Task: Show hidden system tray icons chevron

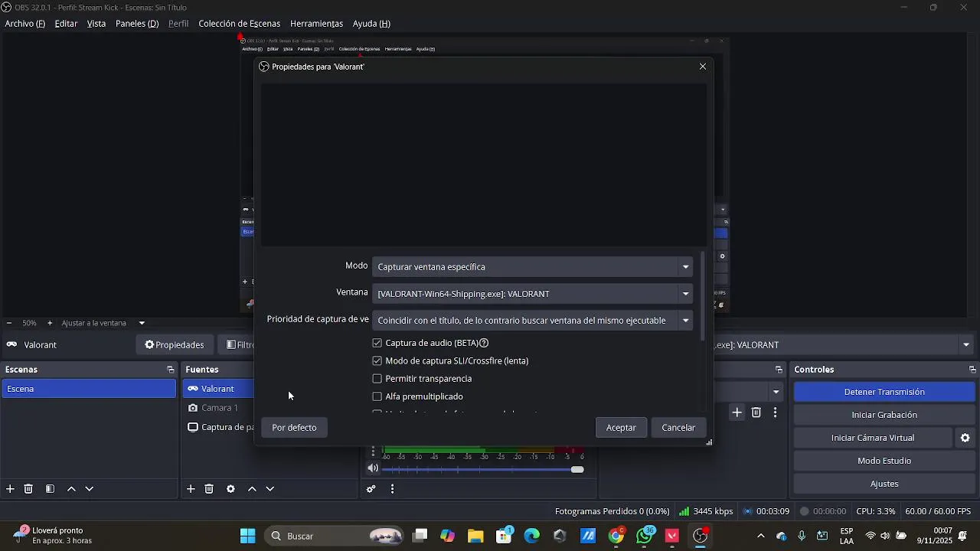Action: [x=760, y=536]
